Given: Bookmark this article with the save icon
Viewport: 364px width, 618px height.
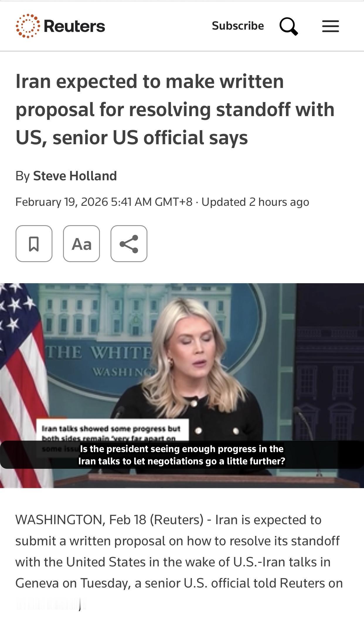Looking at the screenshot, I should (34, 244).
